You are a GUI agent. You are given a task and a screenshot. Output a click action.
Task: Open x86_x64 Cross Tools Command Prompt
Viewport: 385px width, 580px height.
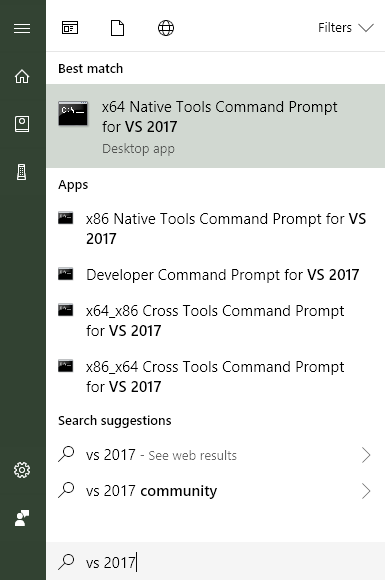click(216, 377)
